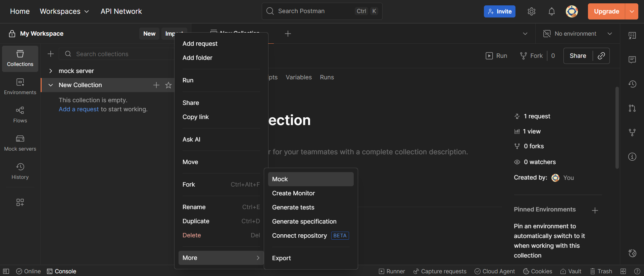Star the New Collection favorite icon
The image size is (644, 276).
[168, 85]
